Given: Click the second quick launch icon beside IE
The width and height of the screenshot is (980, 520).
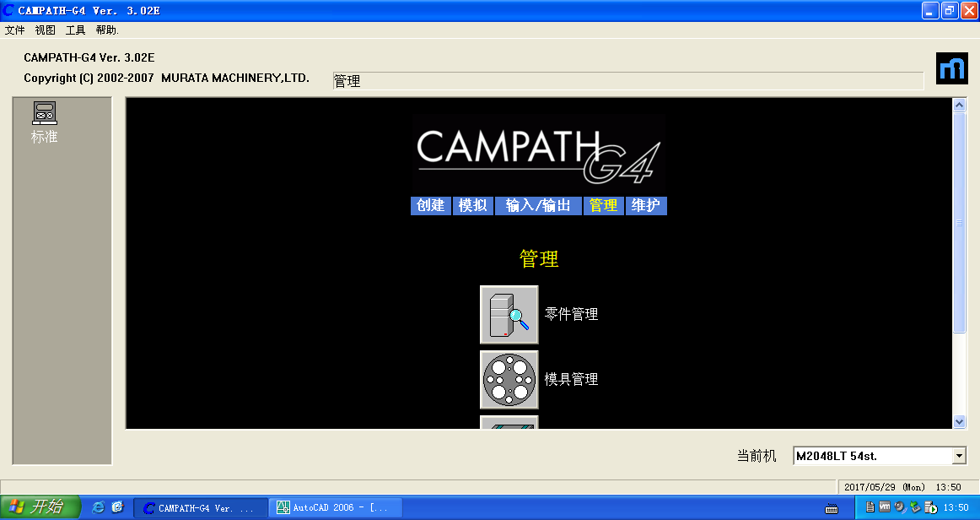Looking at the screenshot, I should [117, 506].
